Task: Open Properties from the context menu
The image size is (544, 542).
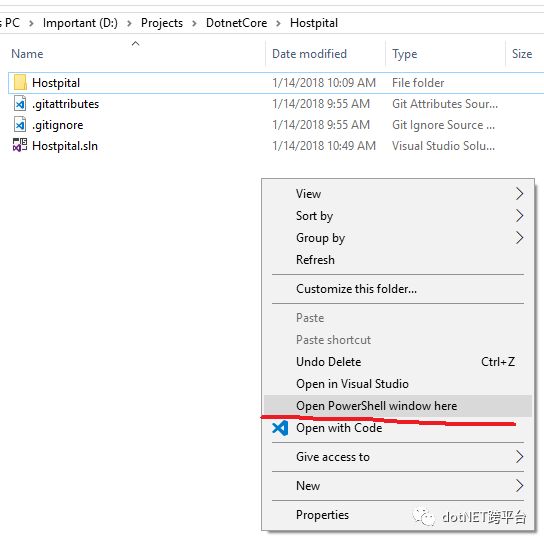Action: [x=398, y=515]
